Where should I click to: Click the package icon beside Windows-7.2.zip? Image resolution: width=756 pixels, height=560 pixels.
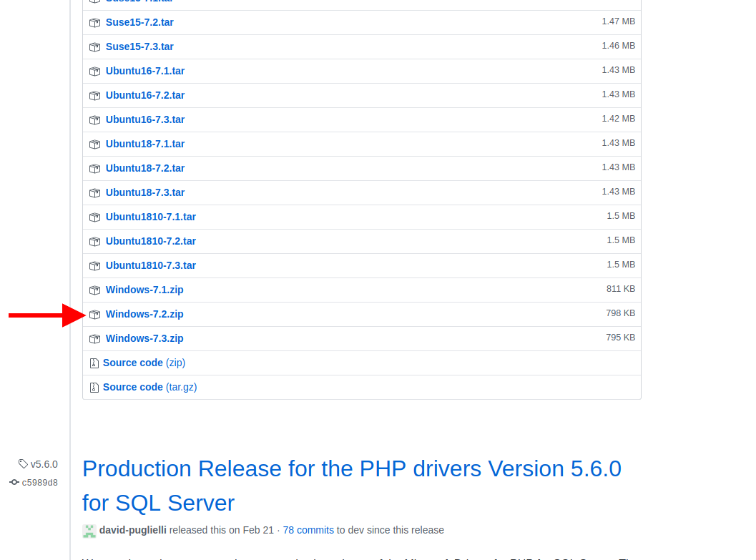(x=94, y=314)
